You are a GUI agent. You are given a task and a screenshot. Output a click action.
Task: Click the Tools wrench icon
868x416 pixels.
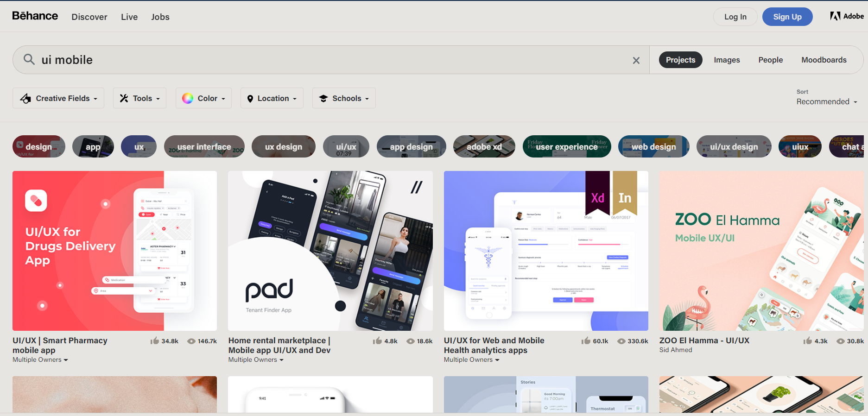point(124,98)
